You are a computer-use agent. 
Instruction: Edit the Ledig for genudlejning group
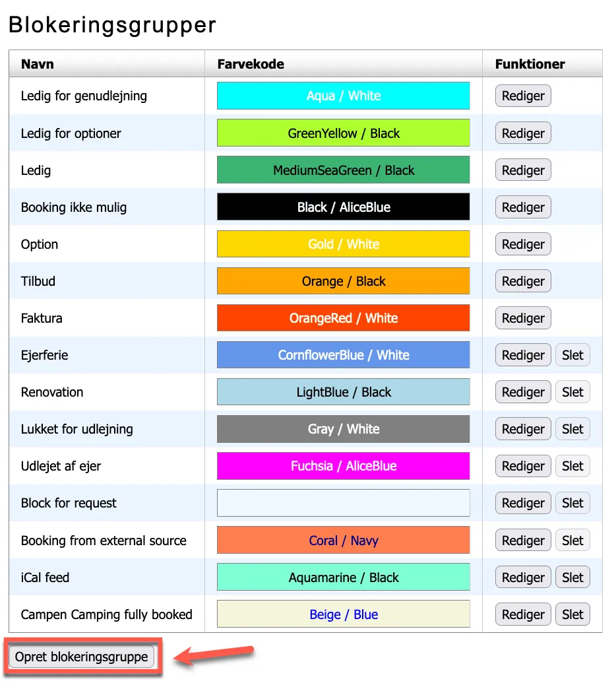tap(523, 96)
